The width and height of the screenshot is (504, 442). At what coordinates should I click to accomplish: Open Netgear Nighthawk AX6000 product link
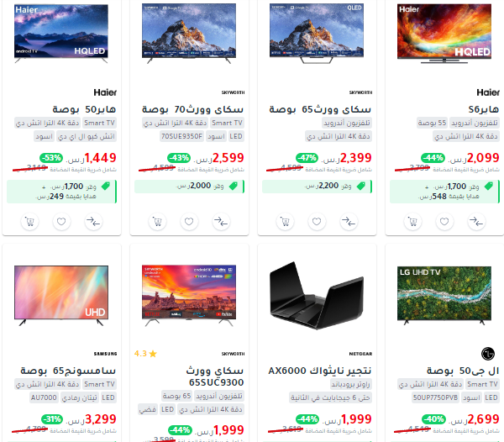(320, 371)
